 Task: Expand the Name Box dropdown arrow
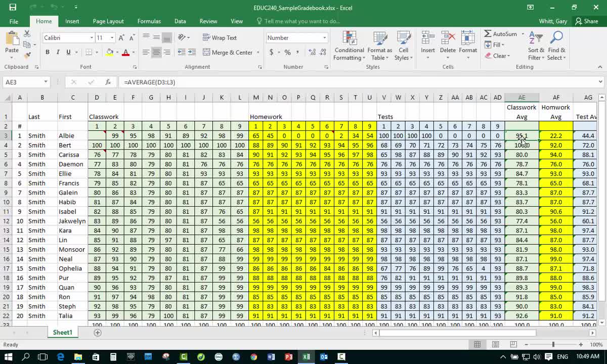46,82
